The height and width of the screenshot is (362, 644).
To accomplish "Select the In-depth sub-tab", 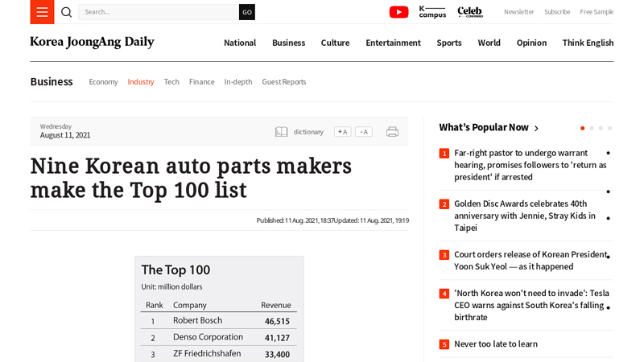I will pyautogui.click(x=238, y=82).
